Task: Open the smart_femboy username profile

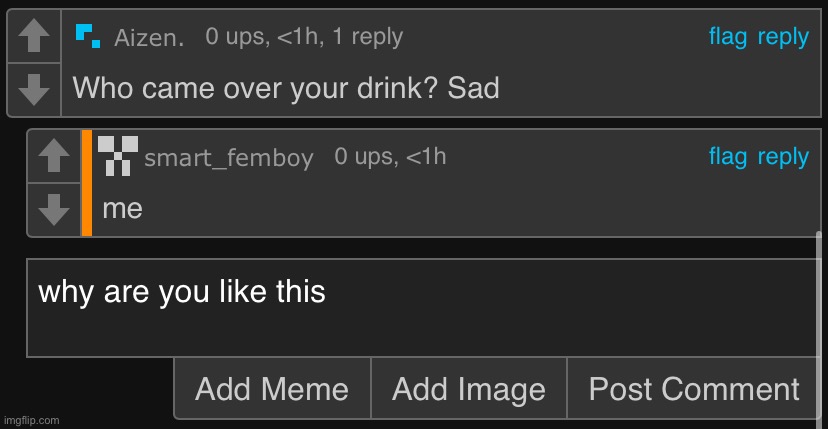Action: (x=229, y=158)
